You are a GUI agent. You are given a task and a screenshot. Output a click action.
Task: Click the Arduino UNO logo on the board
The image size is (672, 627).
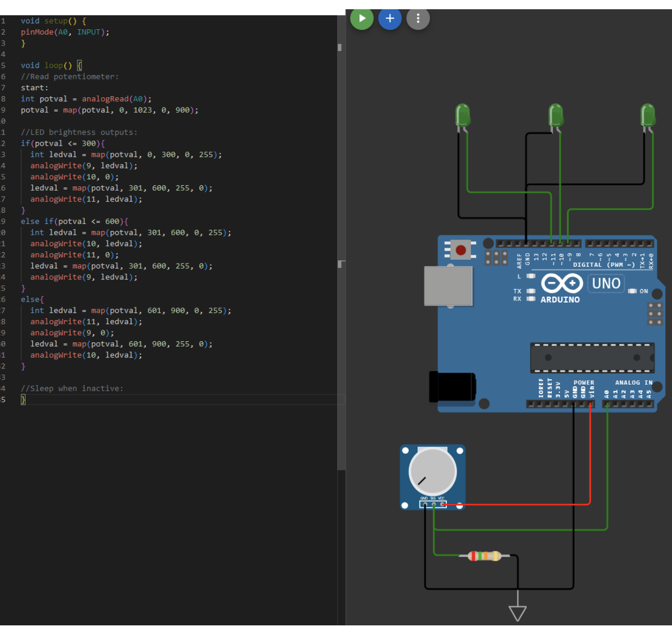pyautogui.click(x=562, y=284)
